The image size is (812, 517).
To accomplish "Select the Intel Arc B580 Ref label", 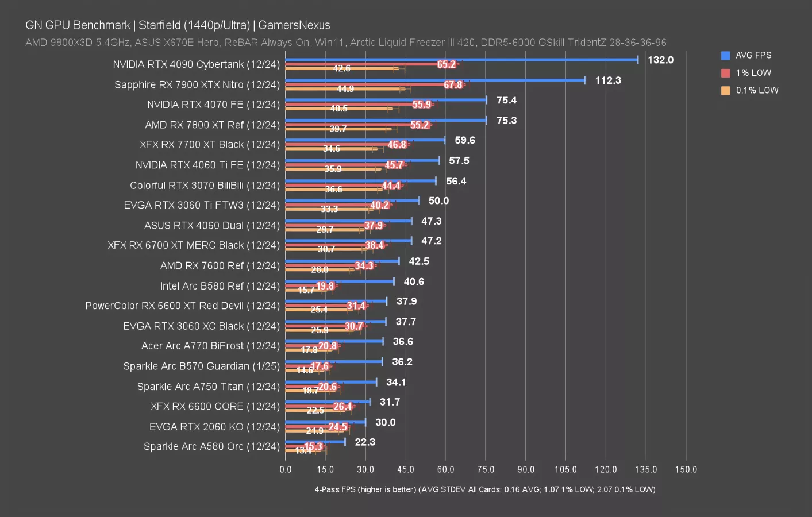I will (220, 286).
